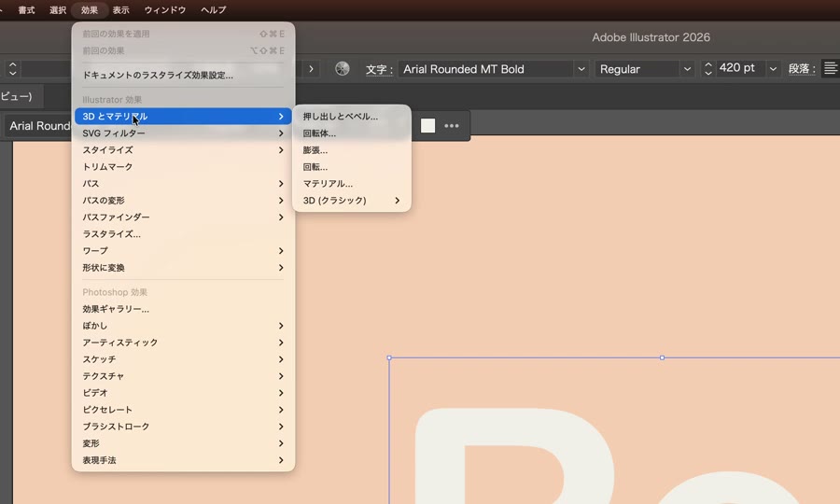Screen dimensions: 840x504
Task: Choose 膨張... from 3D submenu
Action: tap(352, 150)
